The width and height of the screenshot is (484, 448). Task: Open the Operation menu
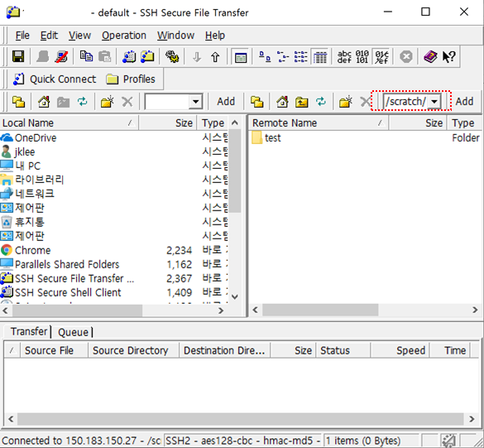click(124, 36)
